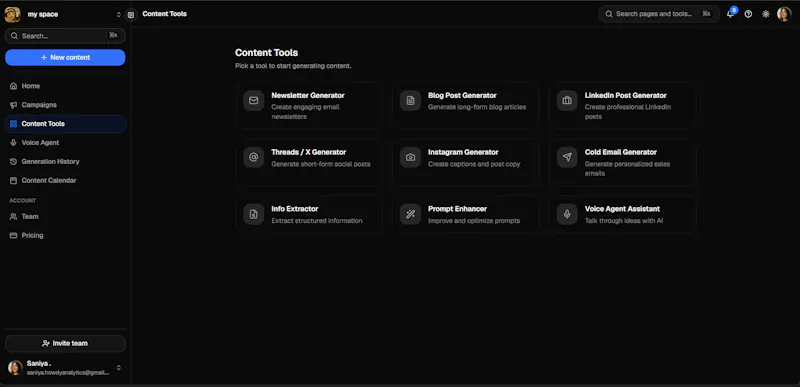800x387 pixels.
Task: Focus the sidebar Search field
Action: coord(65,36)
